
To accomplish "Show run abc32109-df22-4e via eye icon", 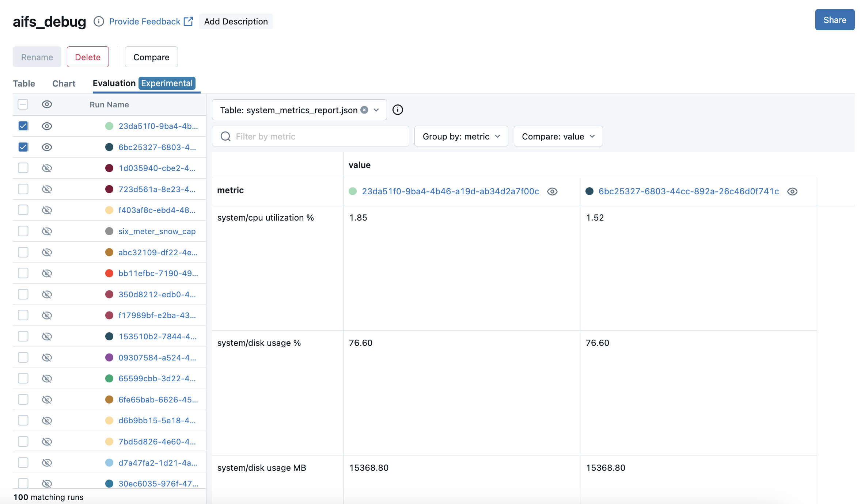I will pos(47,252).
